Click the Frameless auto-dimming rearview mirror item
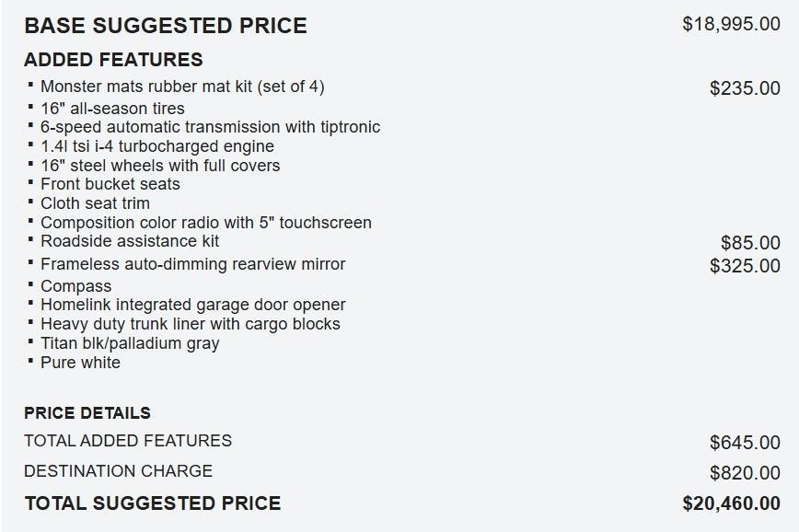The image size is (799, 532). tap(193, 264)
